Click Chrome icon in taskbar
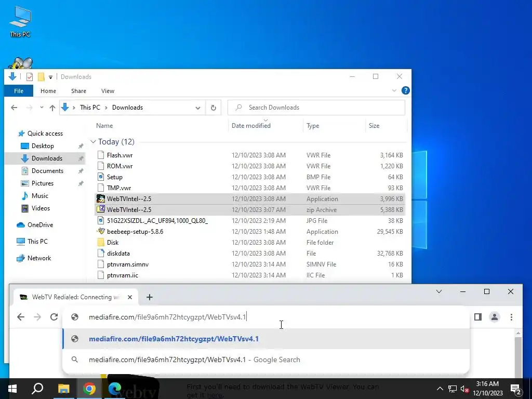The height and width of the screenshot is (399, 532). tap(89, 389)
